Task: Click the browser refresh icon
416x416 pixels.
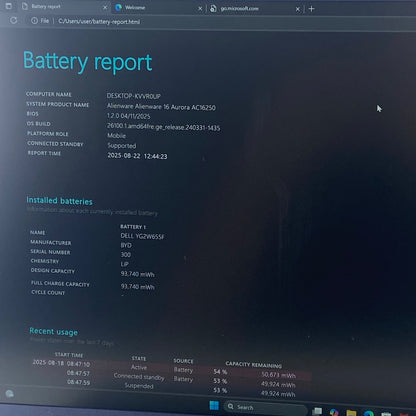Action: [13, 21]
